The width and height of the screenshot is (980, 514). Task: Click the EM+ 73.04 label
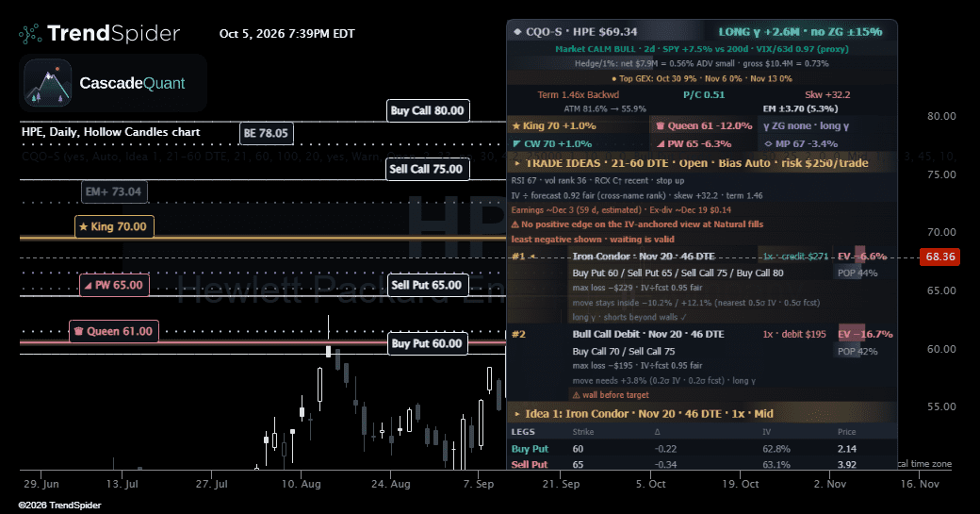114,192
